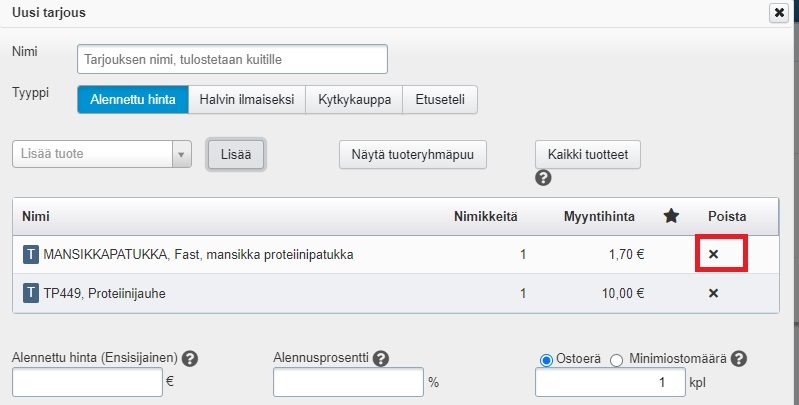
Task: Open help icon next to Minimiostomäärä
Action: 740,359
